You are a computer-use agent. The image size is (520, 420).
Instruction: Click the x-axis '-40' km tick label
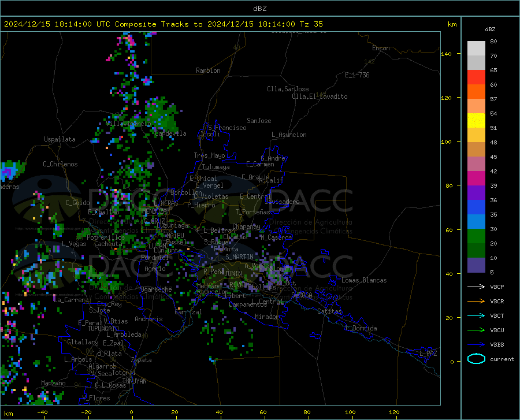pos(42,412)
